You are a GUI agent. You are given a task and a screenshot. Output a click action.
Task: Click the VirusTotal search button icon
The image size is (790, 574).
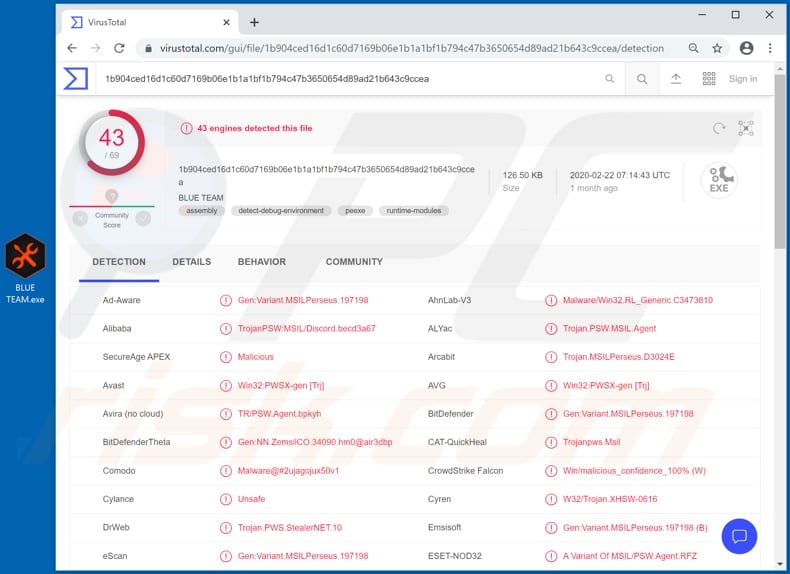click(x=642, y=79)
